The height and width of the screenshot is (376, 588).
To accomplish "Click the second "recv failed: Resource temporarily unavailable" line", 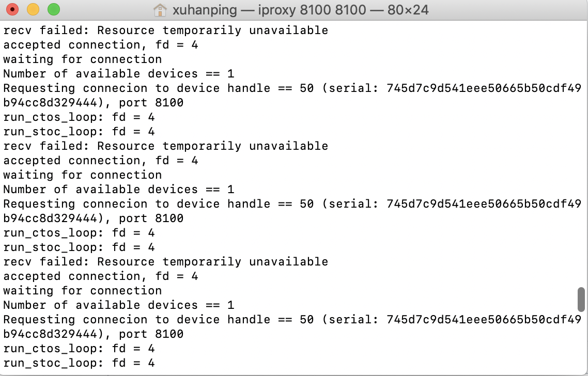I will tap(166, 146).
